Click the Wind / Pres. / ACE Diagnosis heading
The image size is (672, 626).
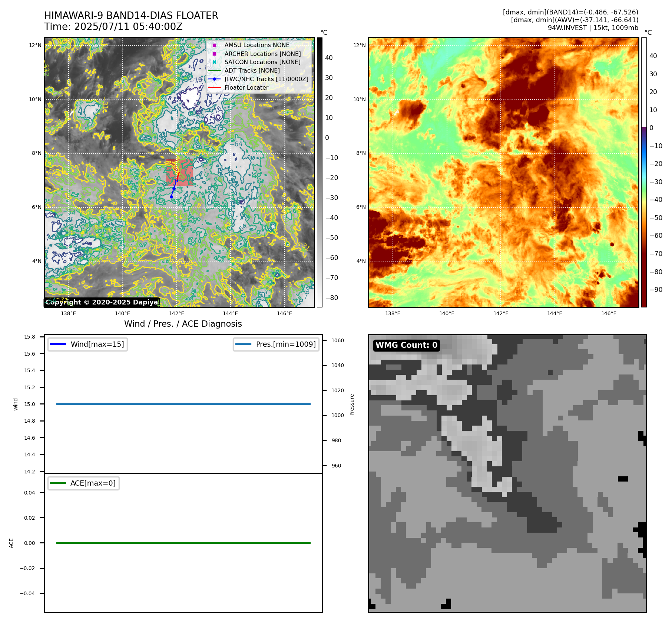pyautogui.click(x=183, y=324)
